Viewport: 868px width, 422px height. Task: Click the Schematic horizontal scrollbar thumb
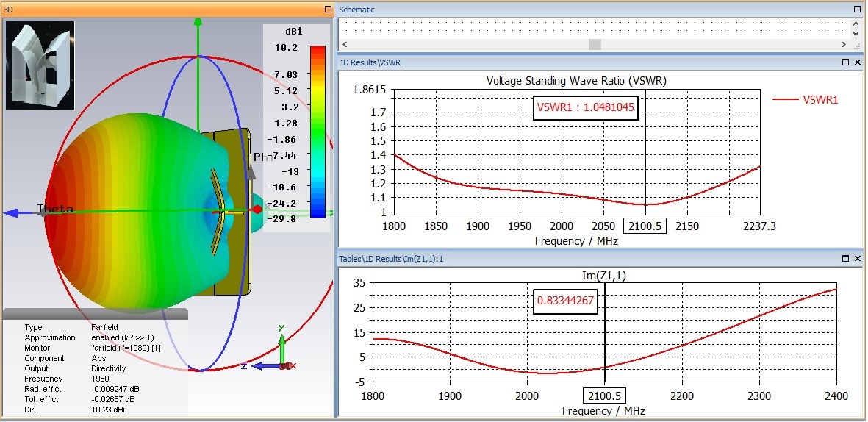tap(595, 44)
